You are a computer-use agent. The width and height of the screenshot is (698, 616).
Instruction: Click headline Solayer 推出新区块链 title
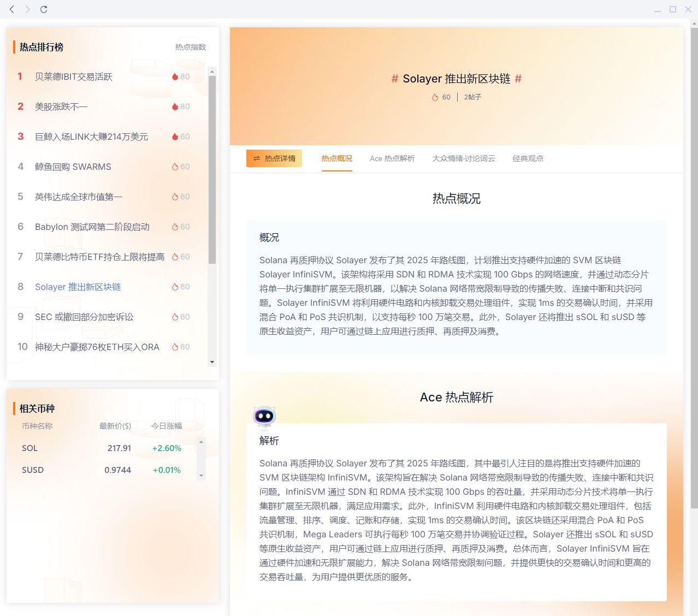pos(457,79)
